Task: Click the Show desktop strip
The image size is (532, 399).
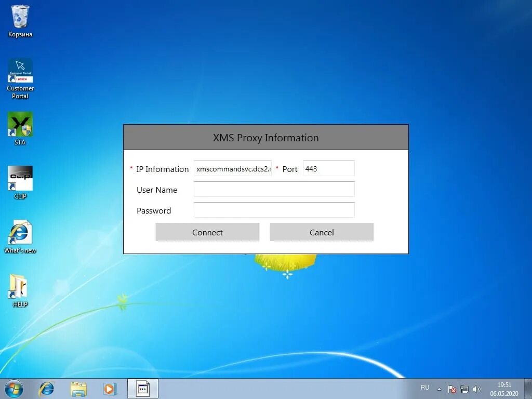Action: tap(528, 389)
